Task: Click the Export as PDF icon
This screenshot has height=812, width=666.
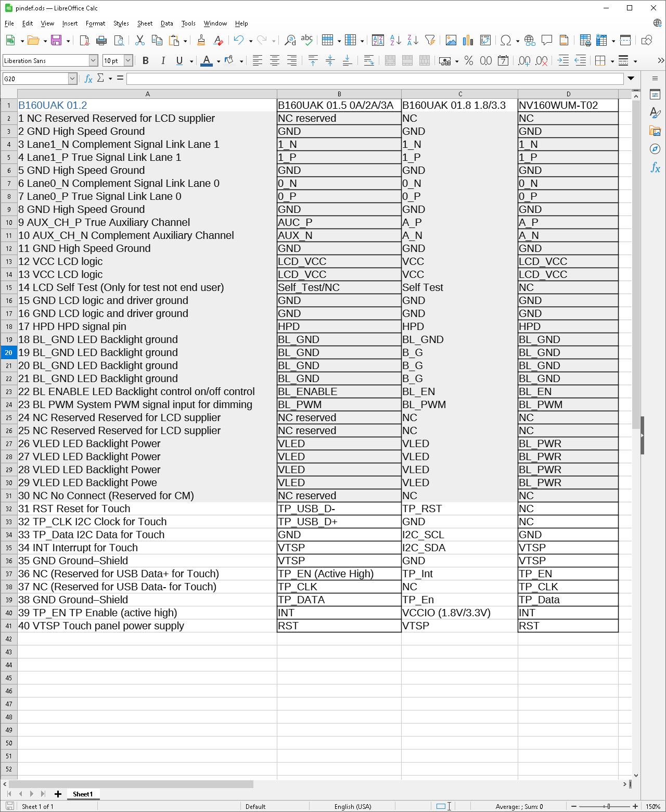Action: click(x=84, y=41)
